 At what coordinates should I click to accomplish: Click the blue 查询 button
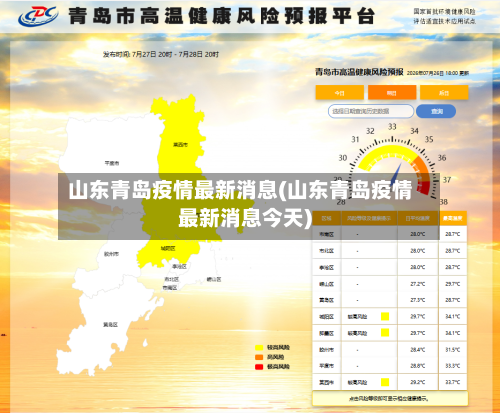point(436,111)
